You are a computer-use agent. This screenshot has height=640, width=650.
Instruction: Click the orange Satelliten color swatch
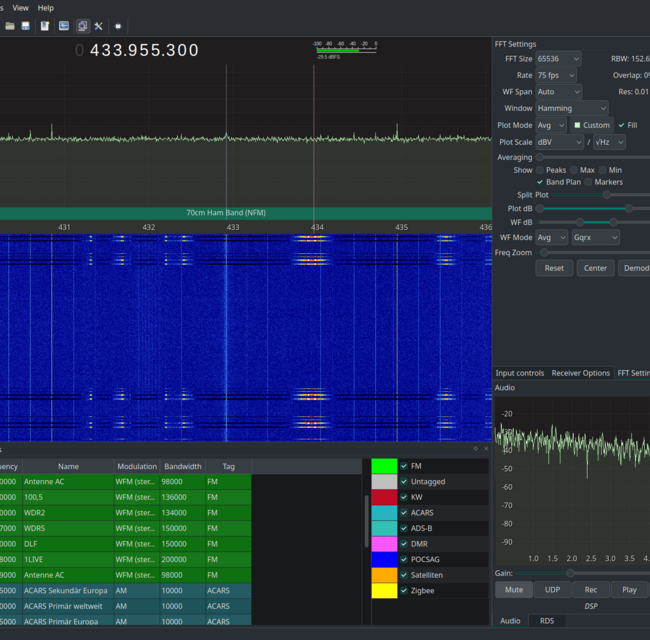coord(384,575)
